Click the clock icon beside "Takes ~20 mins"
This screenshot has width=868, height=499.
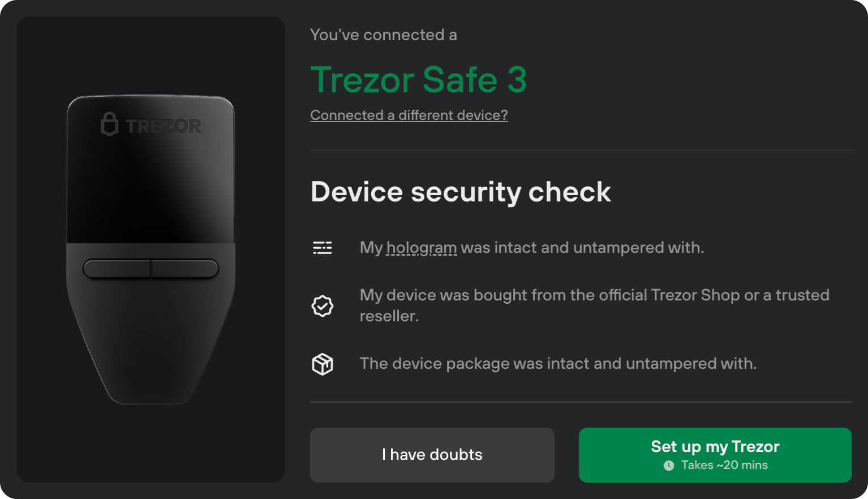point(669,466)
